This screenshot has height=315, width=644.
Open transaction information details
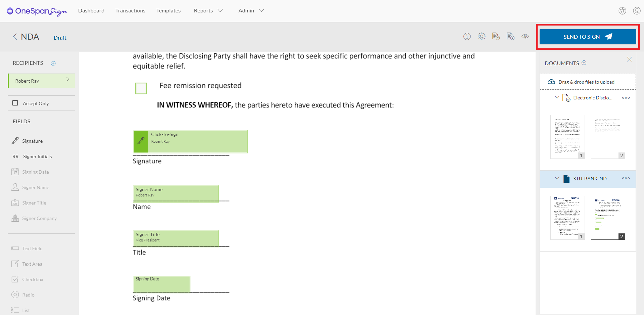467,36
